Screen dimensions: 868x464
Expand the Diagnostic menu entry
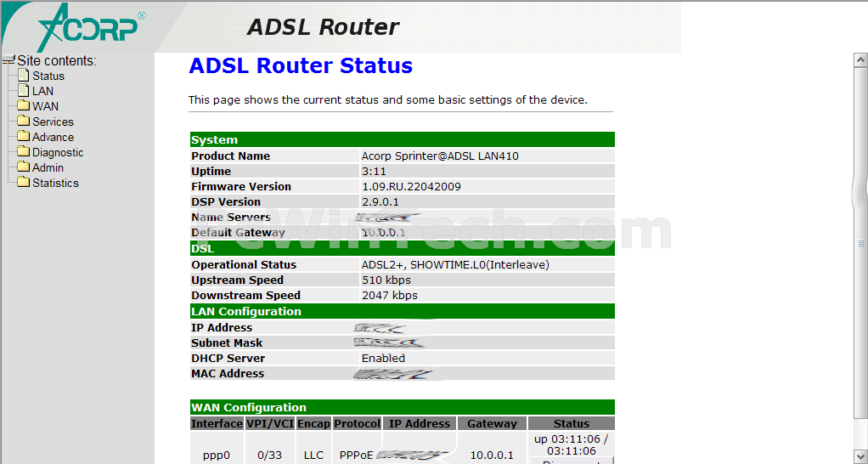point(58,152)
